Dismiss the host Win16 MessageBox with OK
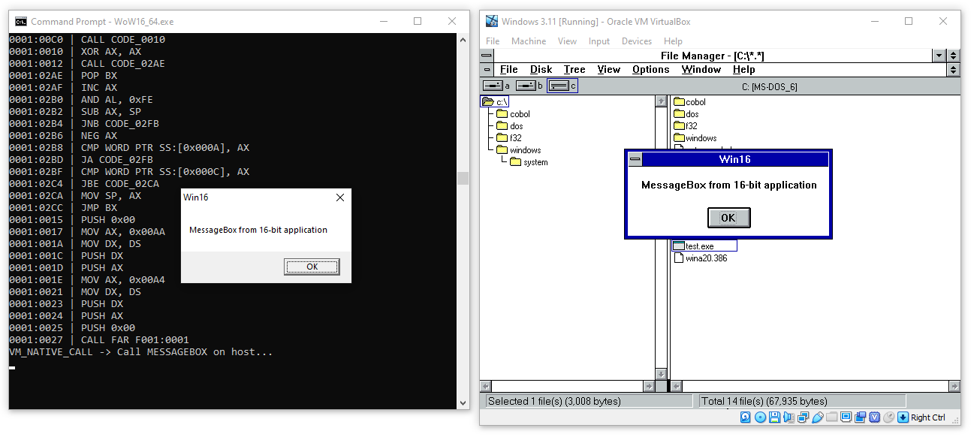 (x=312, y=267)
